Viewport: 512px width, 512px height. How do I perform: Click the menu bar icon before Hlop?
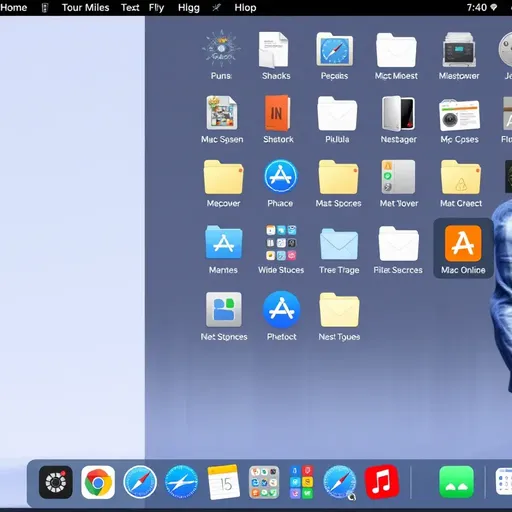(217, 8)
